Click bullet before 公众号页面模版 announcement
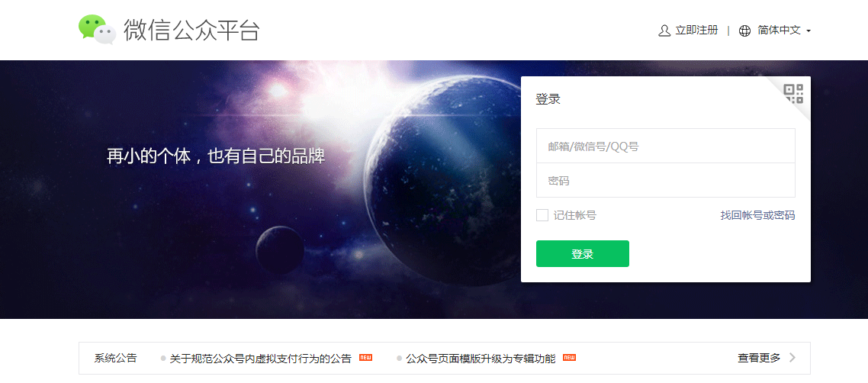 [399, 359]
